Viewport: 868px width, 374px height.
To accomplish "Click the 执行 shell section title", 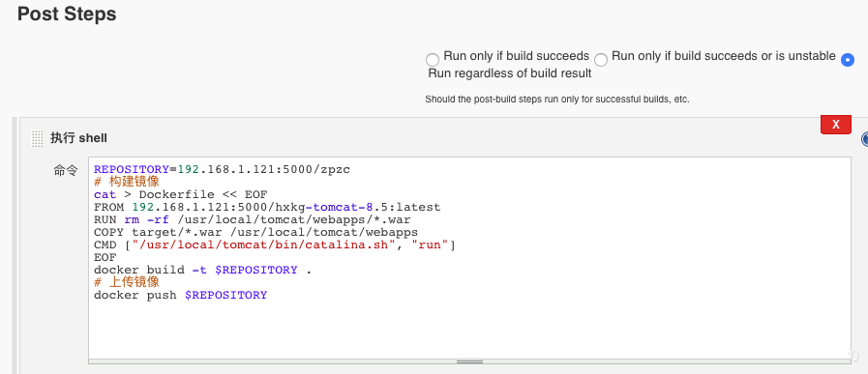I will coord(78,138).
